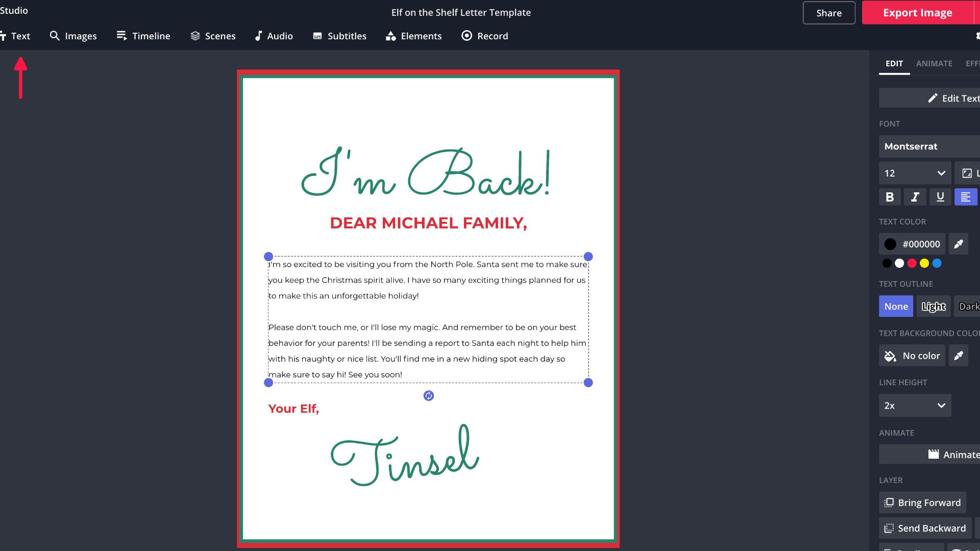Open the Scenes tool
This screenshot has width=980, height=551.
pyautogui.click(x=213, y=36)
